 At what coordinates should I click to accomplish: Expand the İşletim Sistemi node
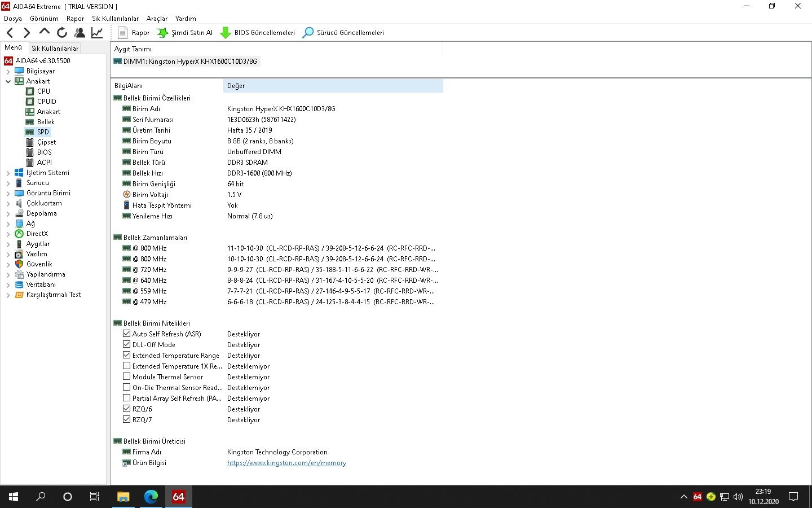coord(8,173)
